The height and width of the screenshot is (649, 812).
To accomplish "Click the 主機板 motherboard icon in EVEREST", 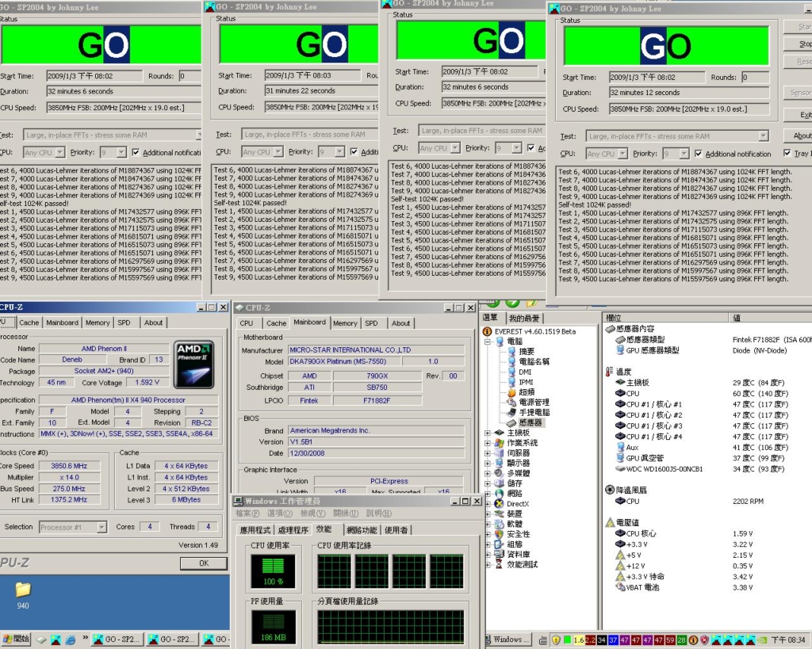I will (x=500, y=433).
